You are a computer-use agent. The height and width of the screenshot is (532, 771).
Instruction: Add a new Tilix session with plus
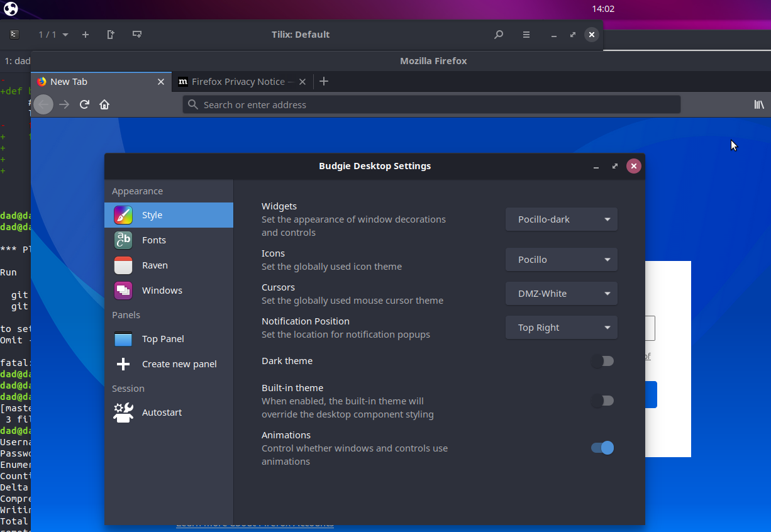tap(86, 35)
